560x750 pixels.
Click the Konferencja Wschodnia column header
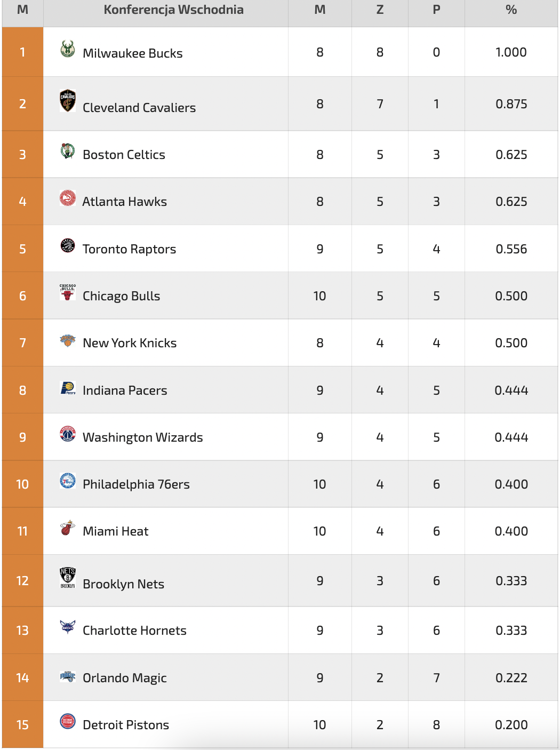[x=173, y=10]
